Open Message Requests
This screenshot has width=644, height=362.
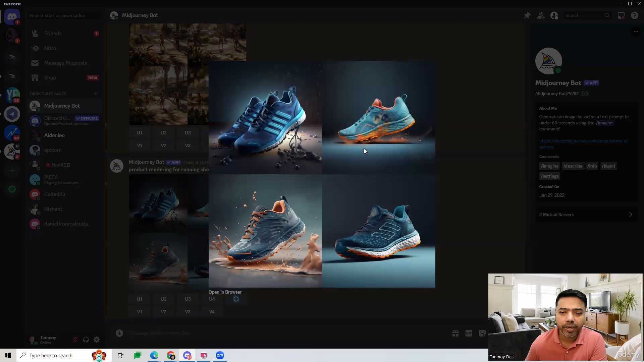pyautogui.click(x=64, y=63)
